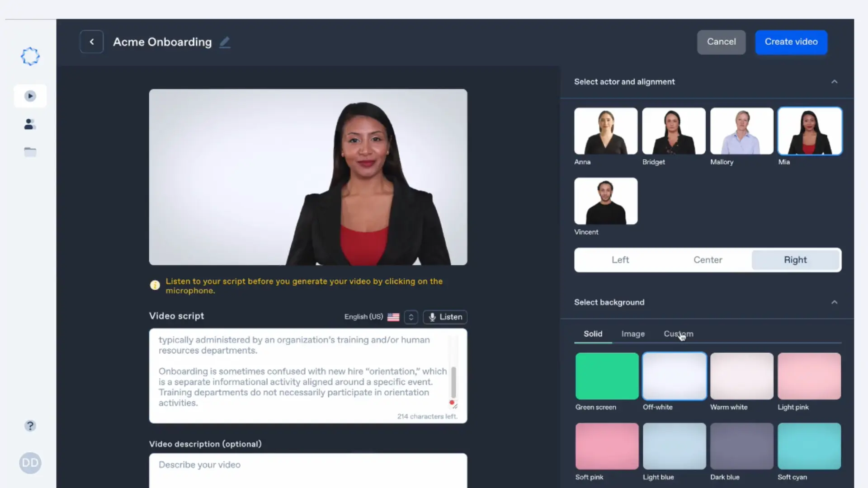Image resolution: width=868 pixels, height=488 pixels.
Task: Align the actor to the Left
Action: pyautogui.click(x=620, y=260)
